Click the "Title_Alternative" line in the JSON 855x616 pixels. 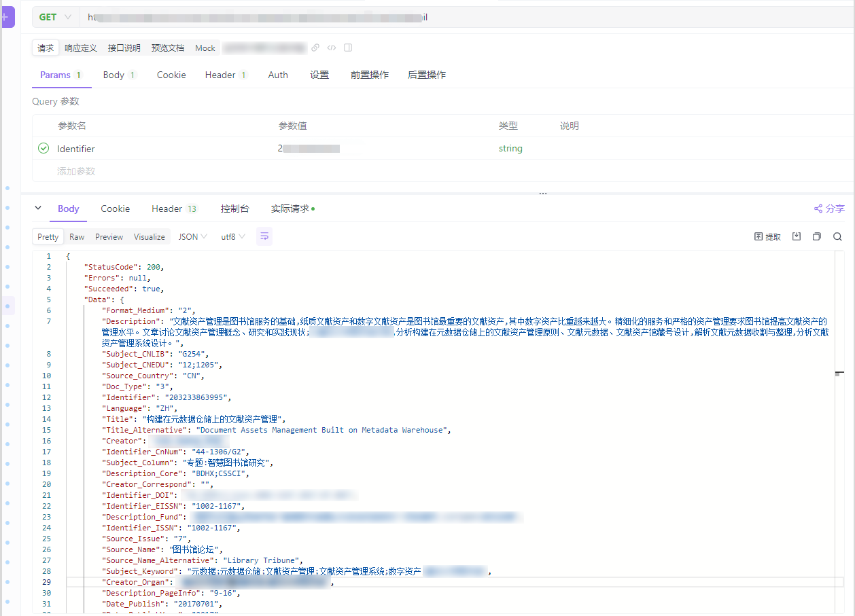pos(276,430)
